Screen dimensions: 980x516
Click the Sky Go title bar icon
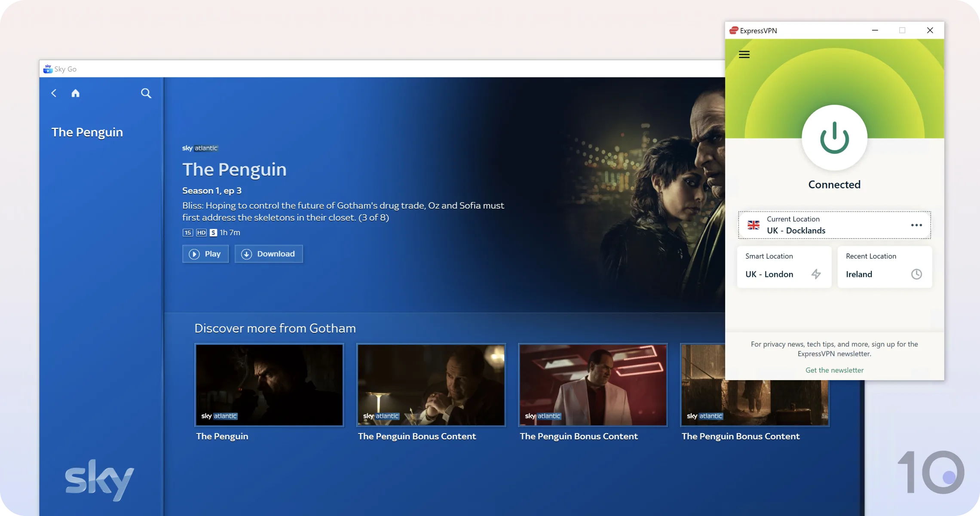pos(48,69)
